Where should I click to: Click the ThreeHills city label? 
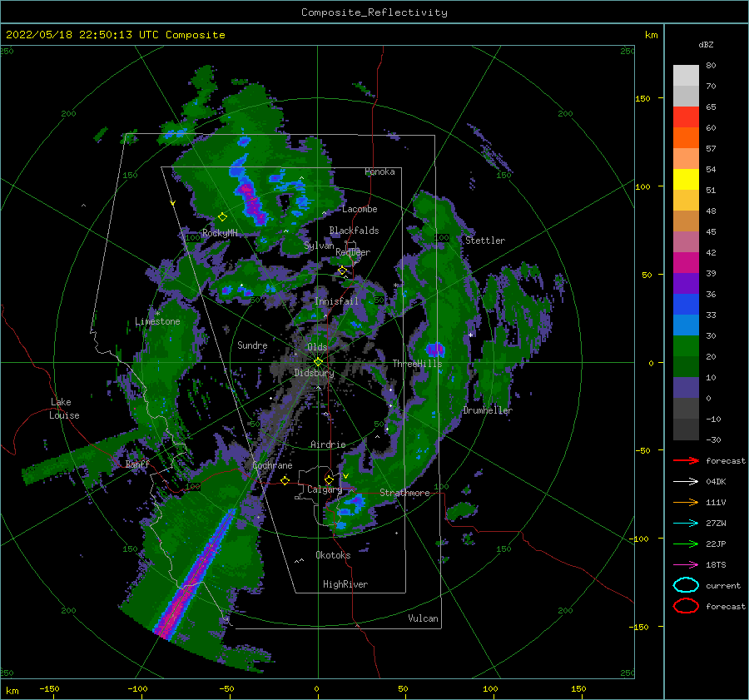pyautogui.click(x=418, y=364)
